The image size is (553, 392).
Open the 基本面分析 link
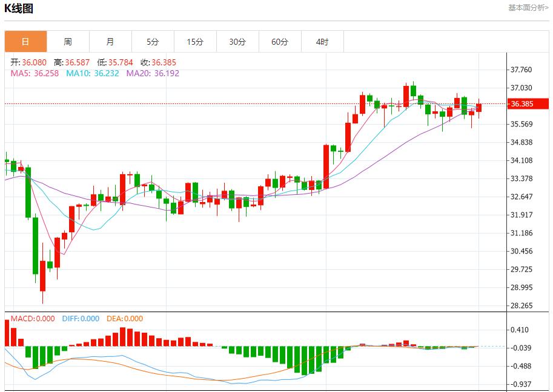pos(528,8)
